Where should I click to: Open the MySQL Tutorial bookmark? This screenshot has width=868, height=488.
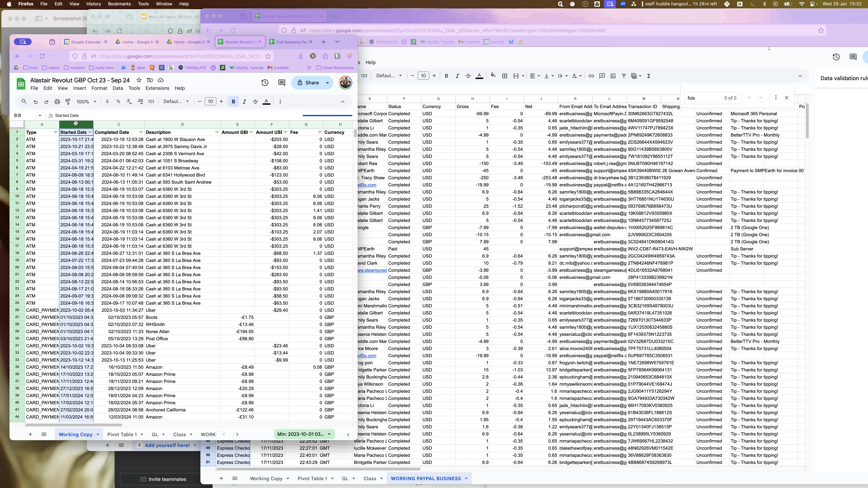[x=246, y=68]
